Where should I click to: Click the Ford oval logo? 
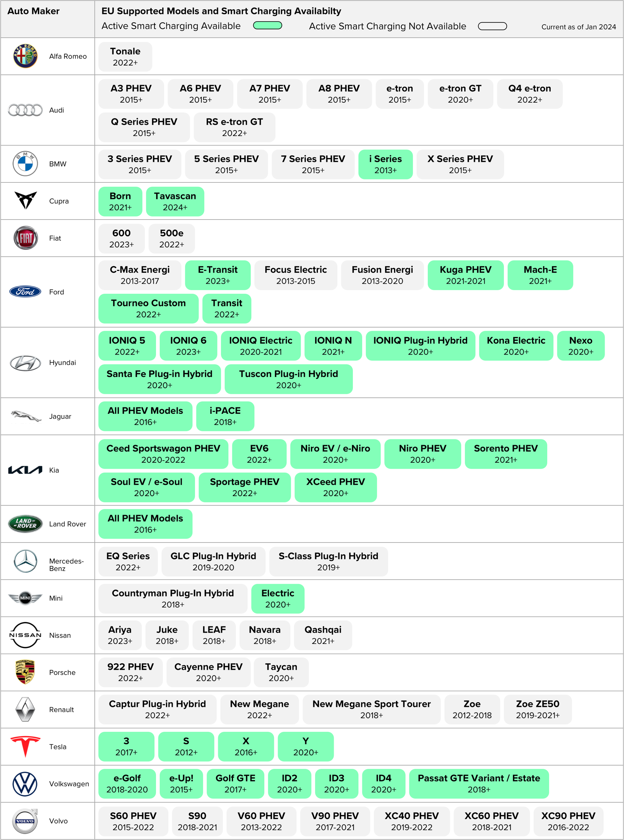point(25,292)
